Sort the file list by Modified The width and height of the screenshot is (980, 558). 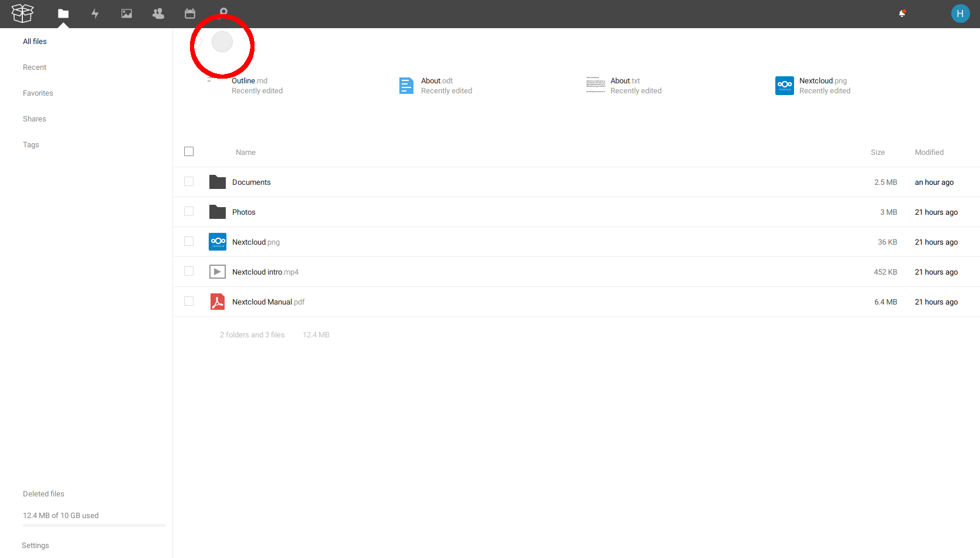coord(930,153)
